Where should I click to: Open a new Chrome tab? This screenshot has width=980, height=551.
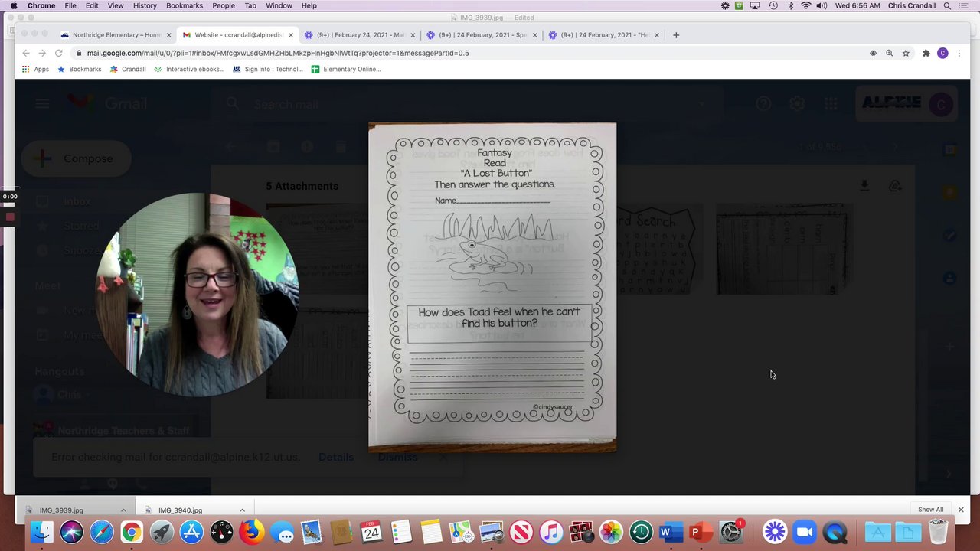(x=676, y=35)
